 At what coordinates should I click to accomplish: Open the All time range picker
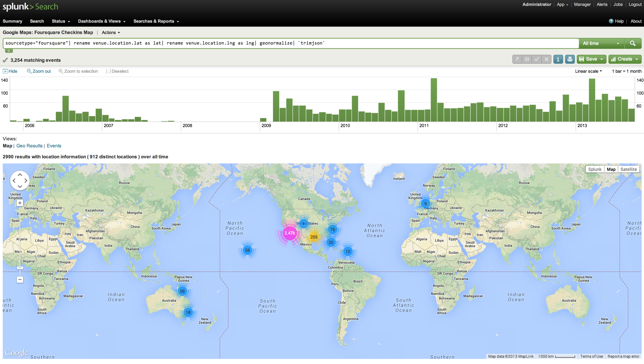click(x=601, y=43)
